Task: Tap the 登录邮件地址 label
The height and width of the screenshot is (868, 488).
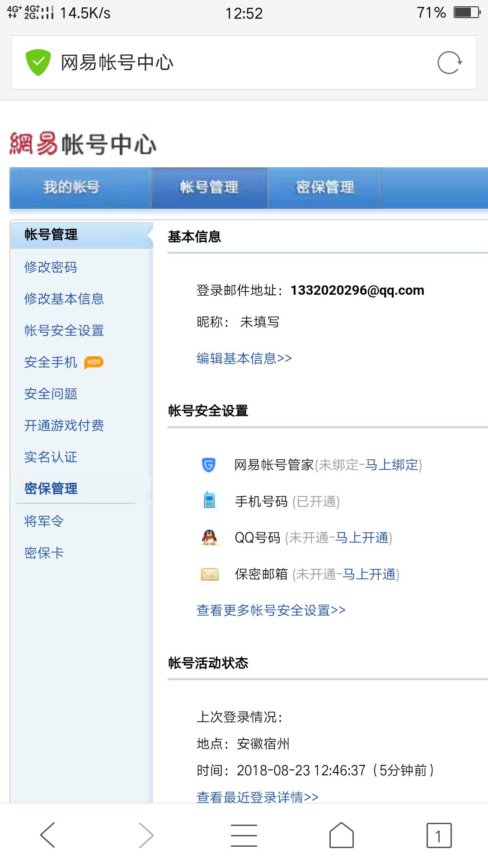Action: [239, 290]
